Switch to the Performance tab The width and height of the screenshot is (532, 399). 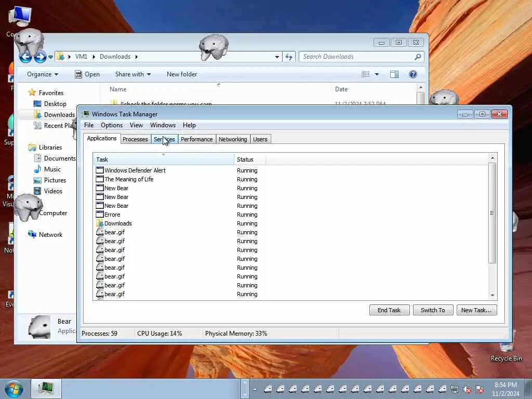click(197, 139)
